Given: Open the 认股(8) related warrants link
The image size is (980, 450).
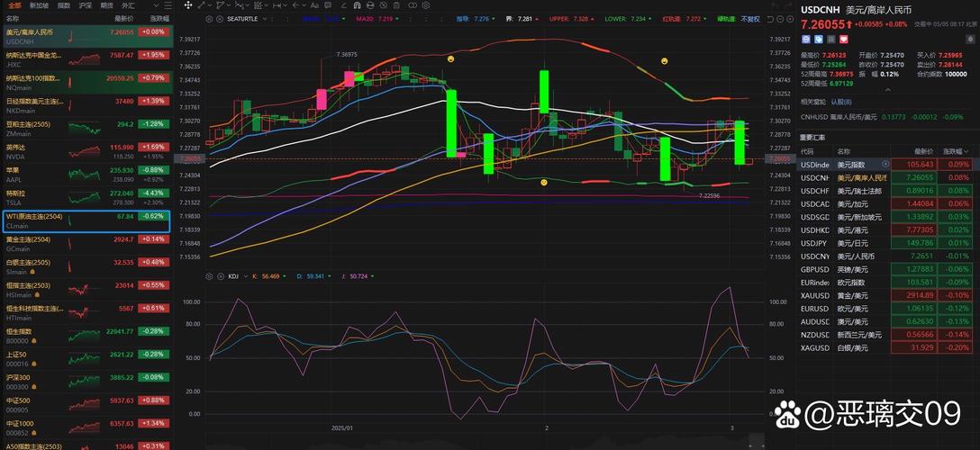Looking at the screenshot, I should coord(840,103).
